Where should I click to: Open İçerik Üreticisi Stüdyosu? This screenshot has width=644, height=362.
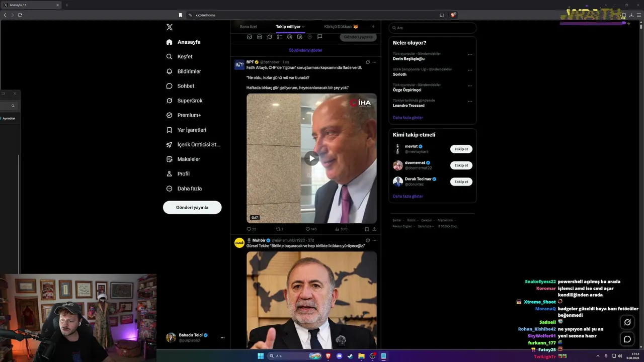coord(193,144)
